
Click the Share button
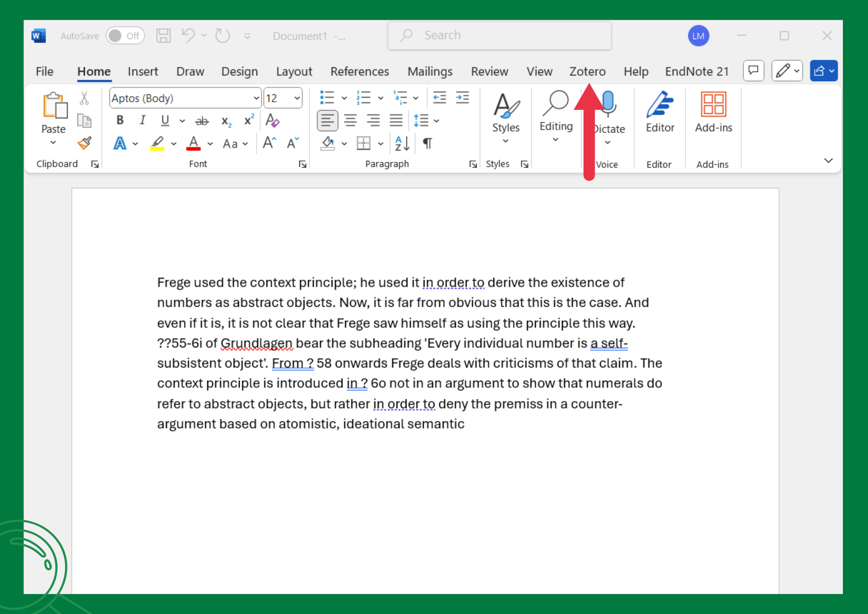824,71
